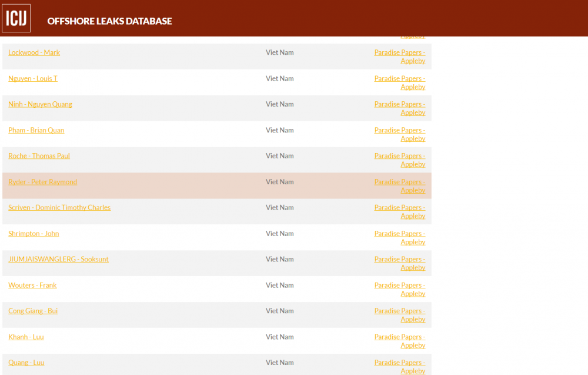This screenshot has height=375, width=588.
Task: Open the Nguyen - Louis T entry
Action: (33, 78)
